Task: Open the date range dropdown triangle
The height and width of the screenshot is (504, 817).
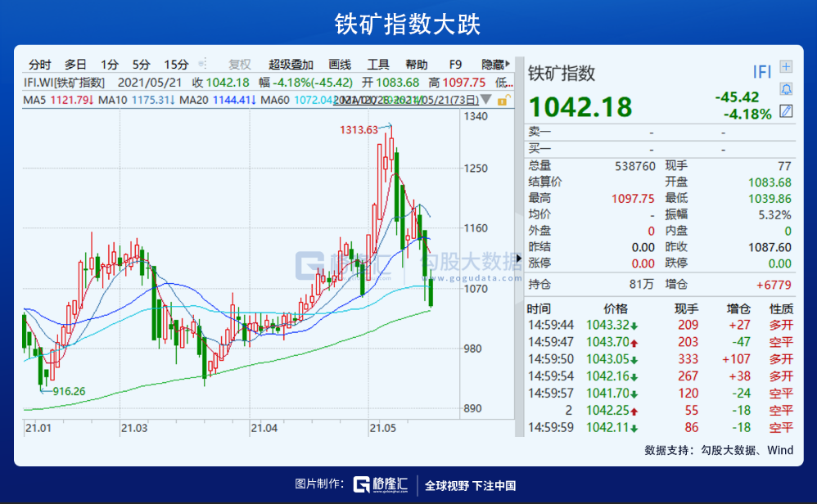Action: [485, 99]
